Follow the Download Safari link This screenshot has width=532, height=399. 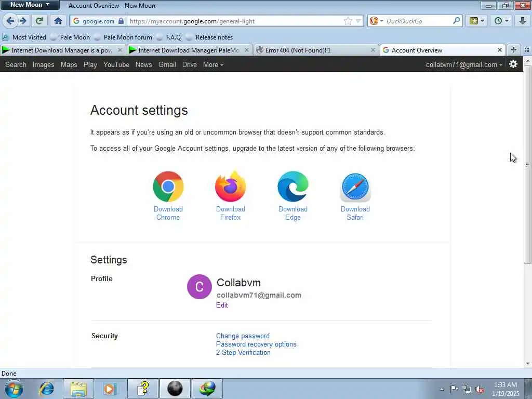355,213
